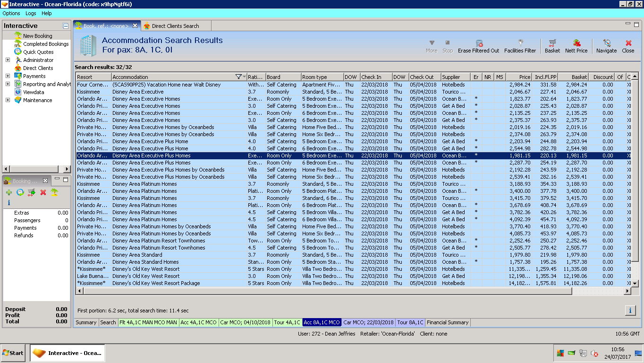
Task: Click green plus icon in Booking panel
Action: [x=9, y=192]
